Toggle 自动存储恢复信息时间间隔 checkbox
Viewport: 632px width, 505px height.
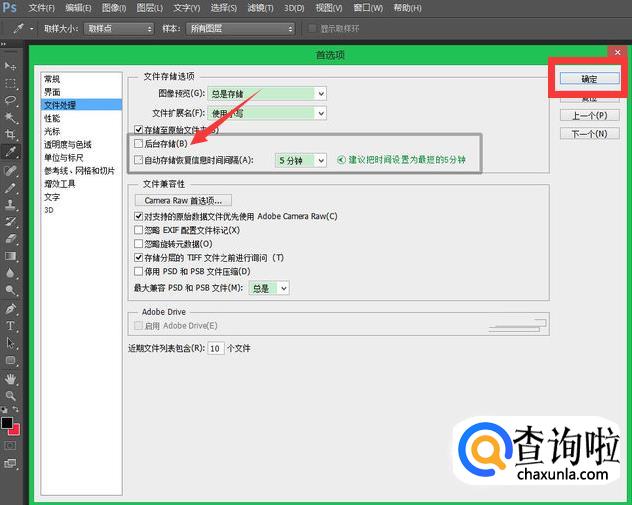point(139,160)
